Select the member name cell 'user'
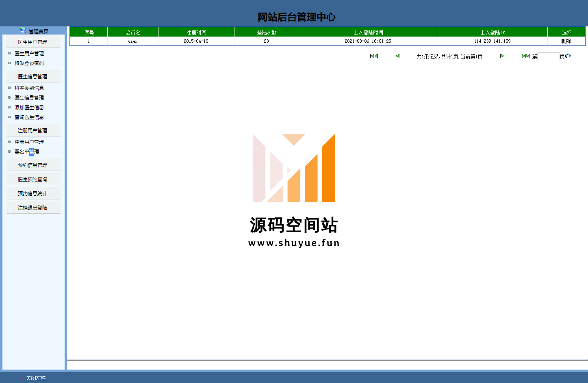The width and height of the screenshot is (588, 383). point(133,41)
